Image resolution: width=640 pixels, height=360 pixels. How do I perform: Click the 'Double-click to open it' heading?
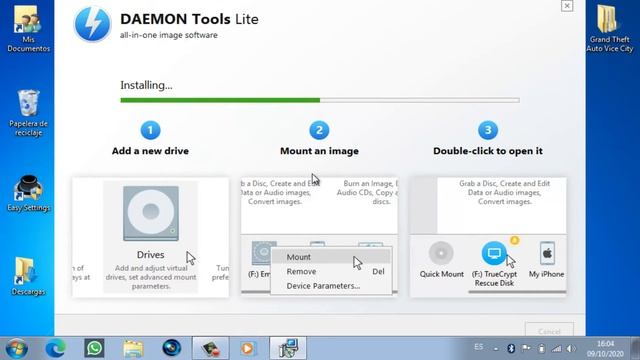(x=488, y=151)
